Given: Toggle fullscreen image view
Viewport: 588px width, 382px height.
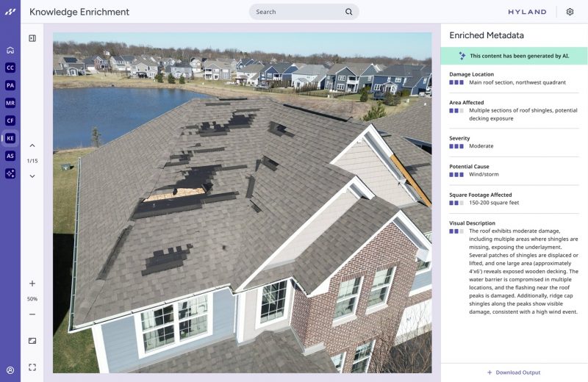Looking at the screenshot, I should click(32, 367).
